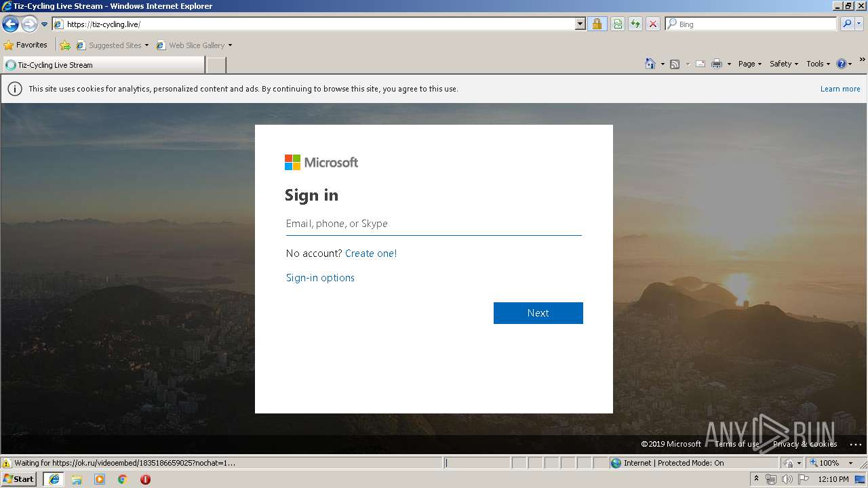Click the Help question mark icon
Image resolution: width=868 pixels, height=488 pixels.
click(842, 64)
